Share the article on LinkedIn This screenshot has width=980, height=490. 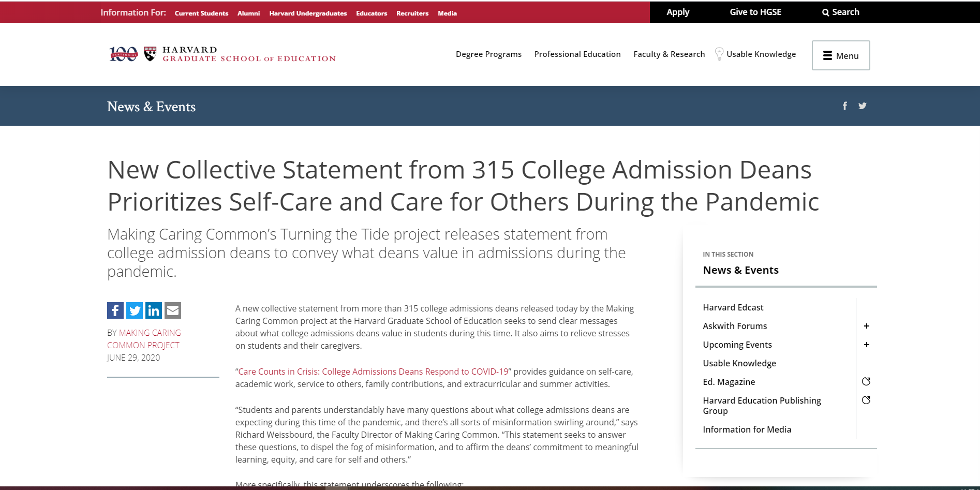pos(153,310)
